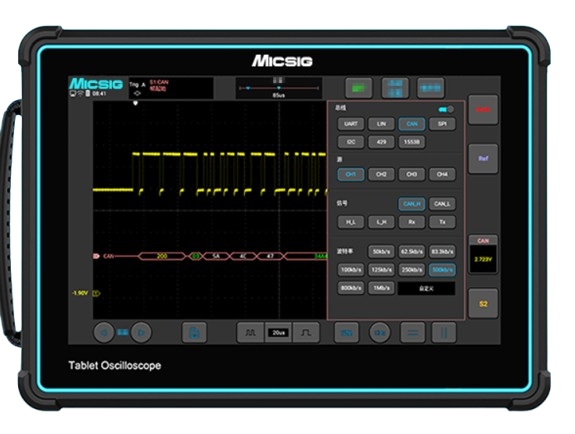The height and width of the screenshot is (434, 575).
Task: Choose CH4 as the source
Action: (x=442, y=174)
